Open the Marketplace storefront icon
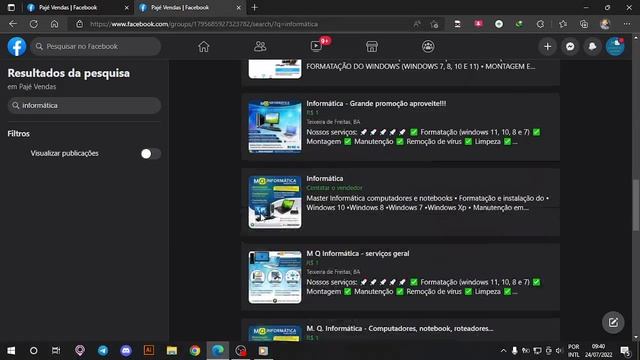The image size is (640, 360). (372, 47)
